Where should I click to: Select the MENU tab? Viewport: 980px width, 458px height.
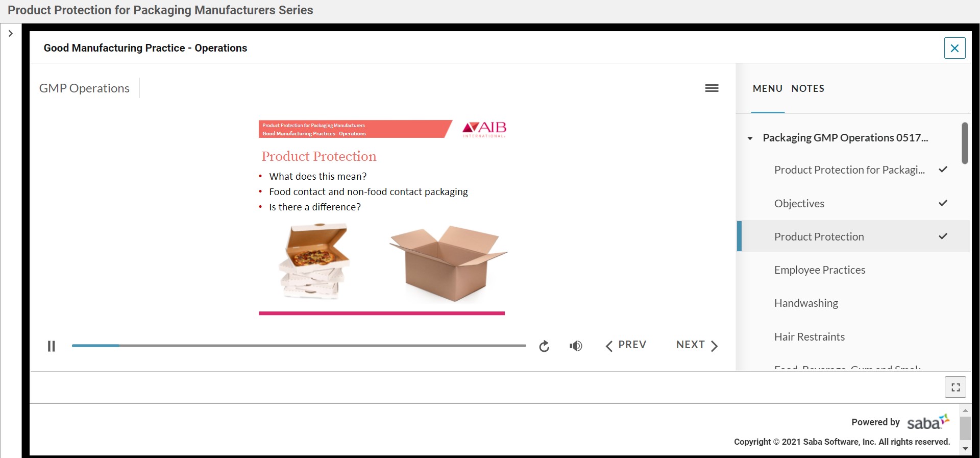[x=767, y=88]
